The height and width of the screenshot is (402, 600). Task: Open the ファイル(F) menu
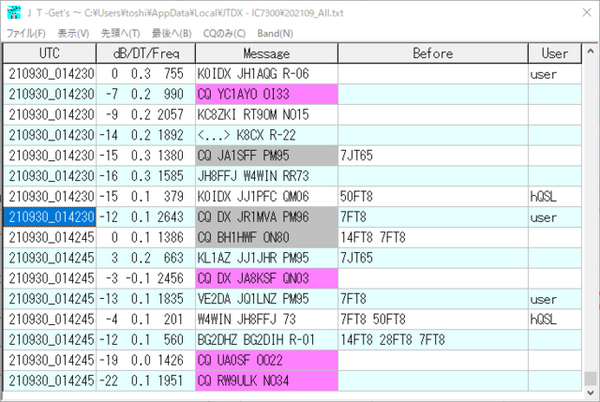tap(26, 34)
